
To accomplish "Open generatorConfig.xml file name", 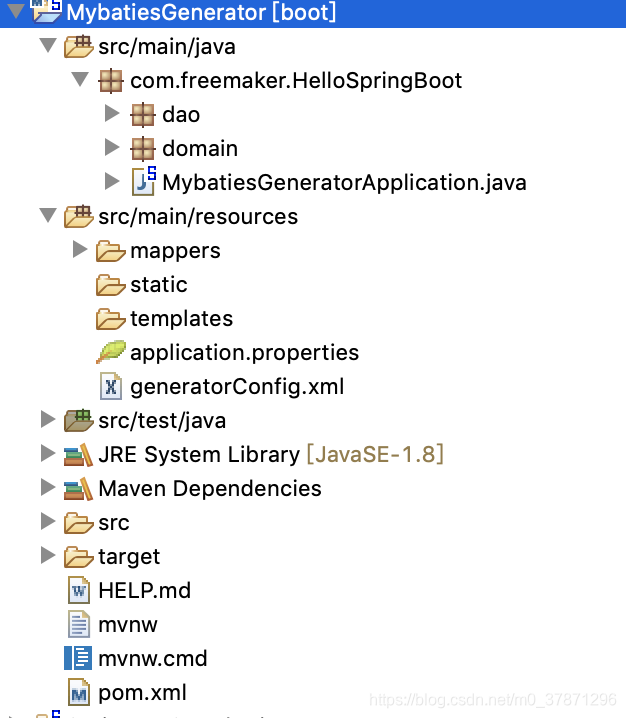I will click(237, 387).
